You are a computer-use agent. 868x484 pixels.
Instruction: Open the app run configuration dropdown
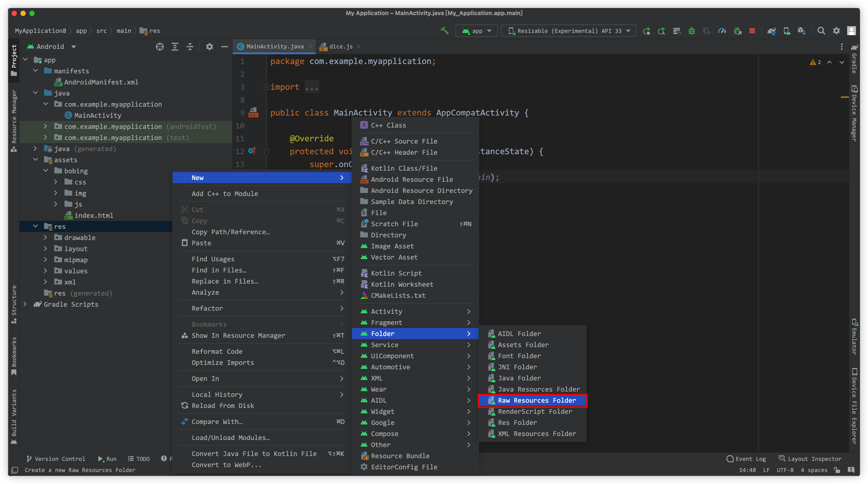coord(477,31)
